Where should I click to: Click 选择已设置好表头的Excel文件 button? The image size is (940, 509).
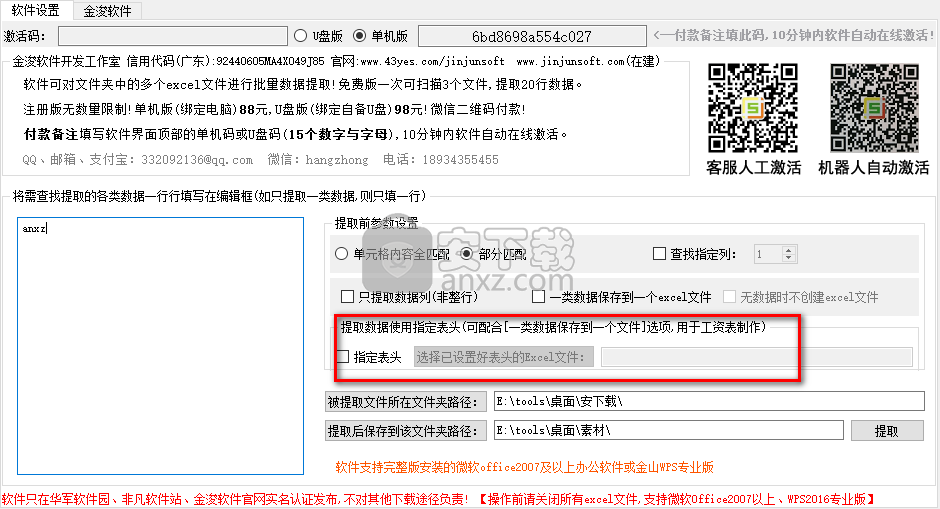(504, 357)
